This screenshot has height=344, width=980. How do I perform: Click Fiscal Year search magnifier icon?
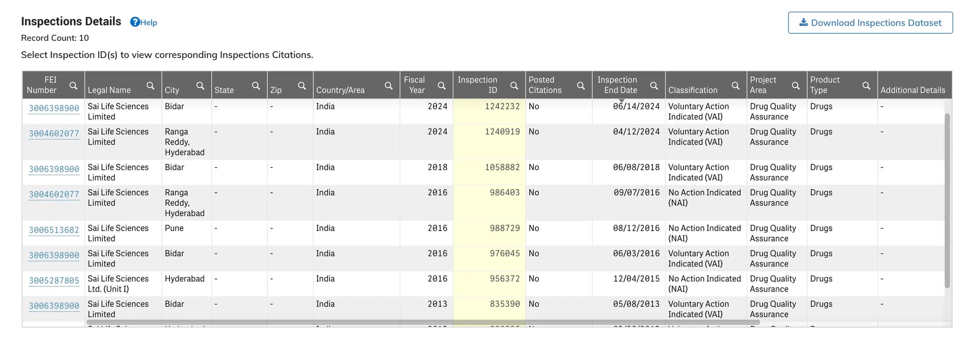[x=442, y=86]
